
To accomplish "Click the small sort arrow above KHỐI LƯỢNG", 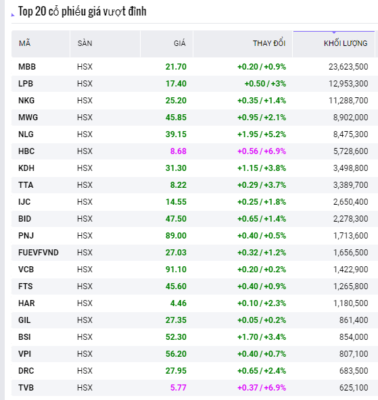I will click(334, 32).
